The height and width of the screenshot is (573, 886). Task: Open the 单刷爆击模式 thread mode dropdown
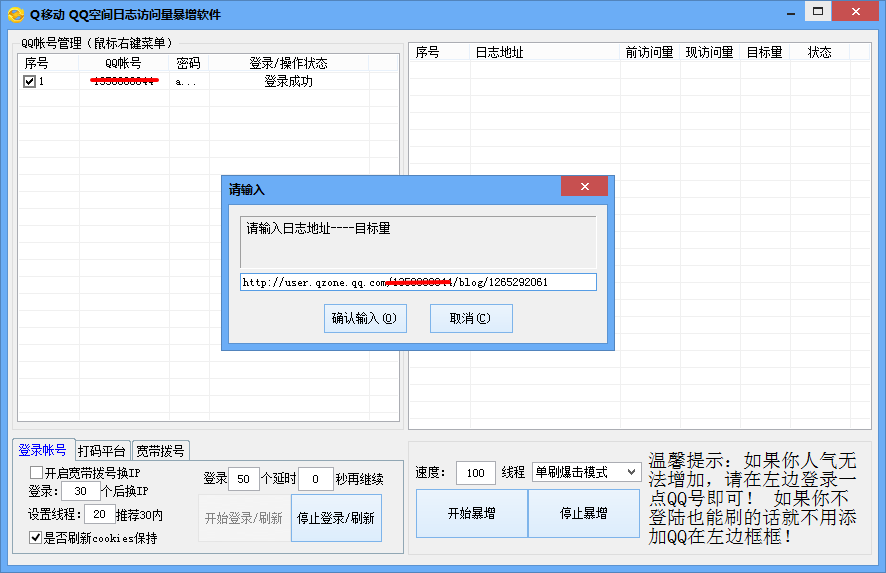(586, 472)
